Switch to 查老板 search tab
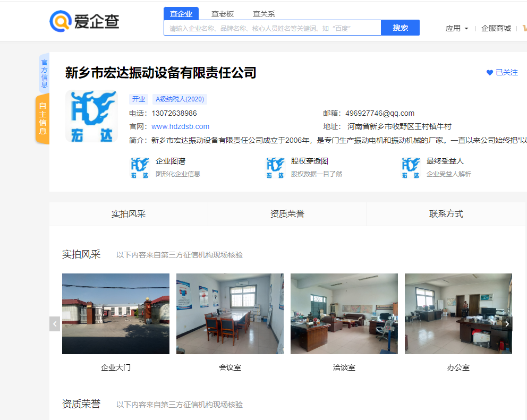The image size is (527, 420). tap(222, 14)
